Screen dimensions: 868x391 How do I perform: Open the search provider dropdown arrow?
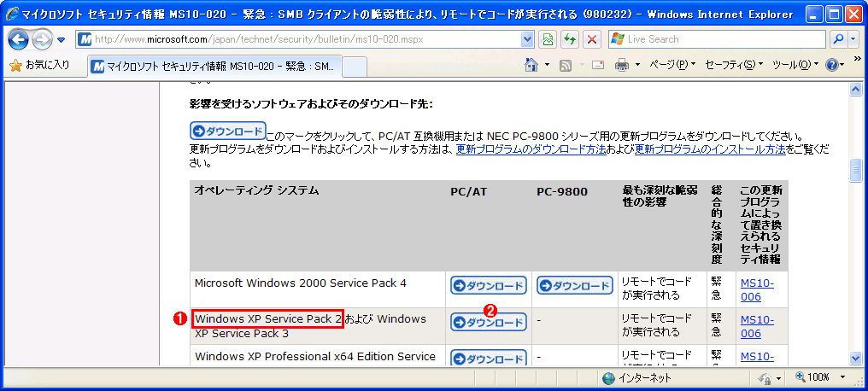[x=853, y=39]
